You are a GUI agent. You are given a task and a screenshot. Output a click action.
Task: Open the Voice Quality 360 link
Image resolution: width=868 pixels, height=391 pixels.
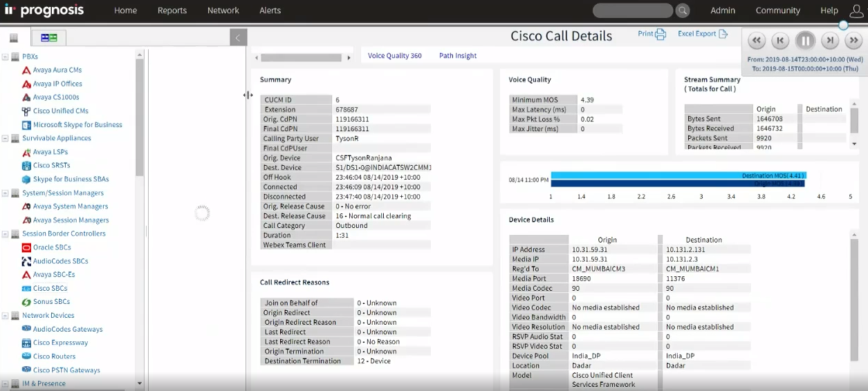point(394,55)
